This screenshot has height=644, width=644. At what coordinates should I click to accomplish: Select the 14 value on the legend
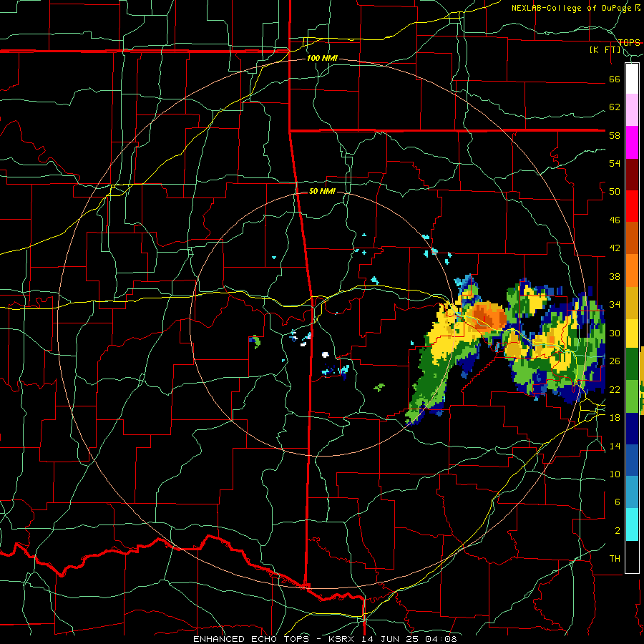pyautogui.click(x=615, y=446)
